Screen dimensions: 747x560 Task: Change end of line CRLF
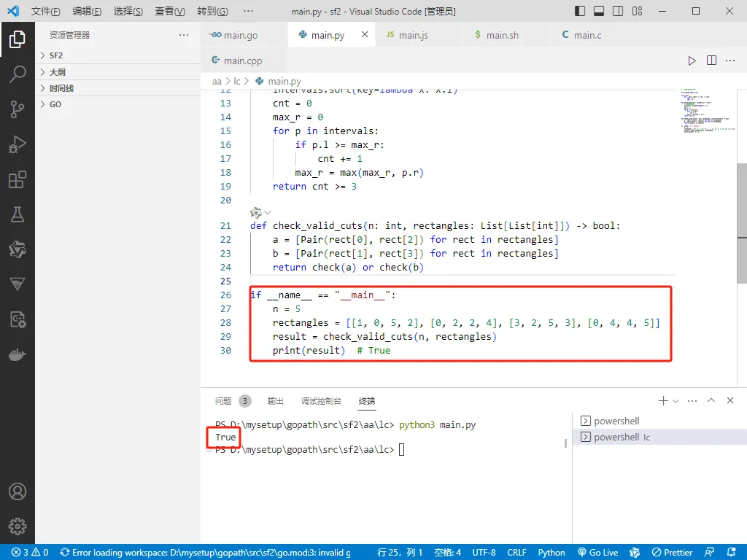[x=516, y=553]
